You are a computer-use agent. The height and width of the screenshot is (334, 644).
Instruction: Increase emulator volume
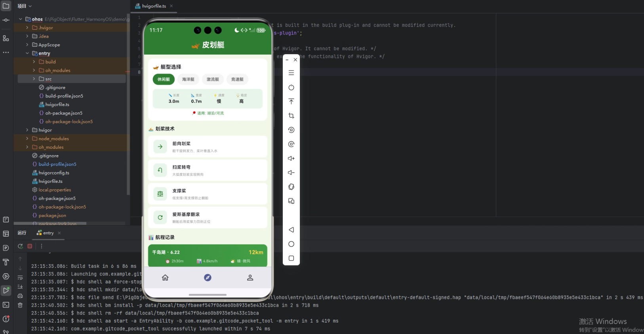pos(291,158)
